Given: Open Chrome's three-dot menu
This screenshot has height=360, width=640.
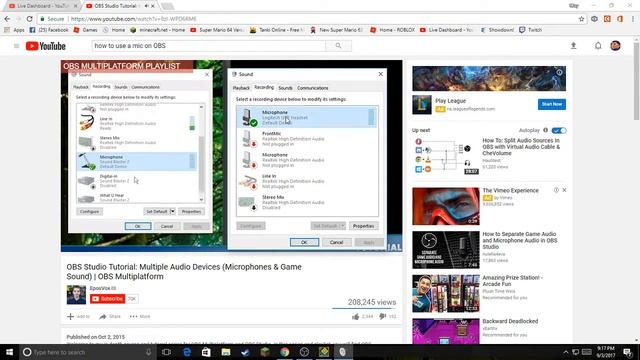Looking at the screenshot, I should (633, 19).
